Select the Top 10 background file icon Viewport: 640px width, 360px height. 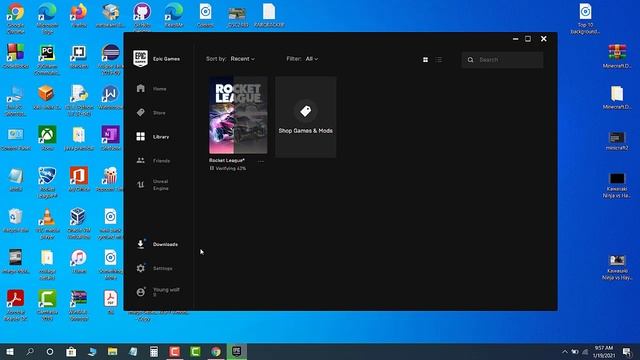[585, 18]
